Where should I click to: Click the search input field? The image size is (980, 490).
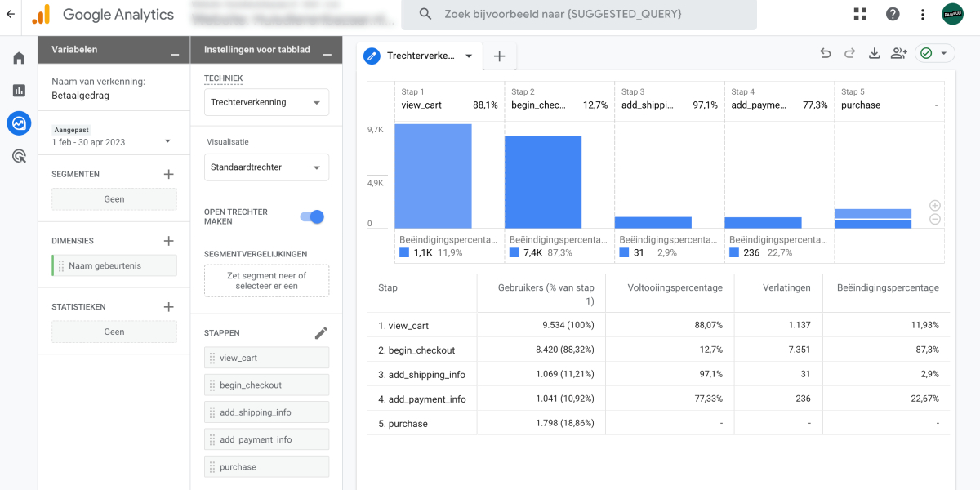point(584,14)
